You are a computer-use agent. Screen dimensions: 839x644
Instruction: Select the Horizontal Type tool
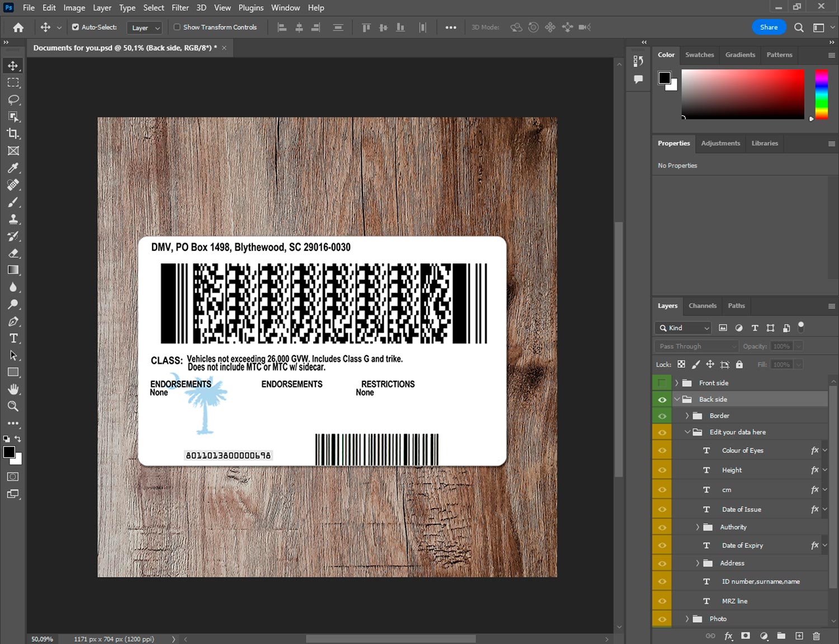coord(13,338)
